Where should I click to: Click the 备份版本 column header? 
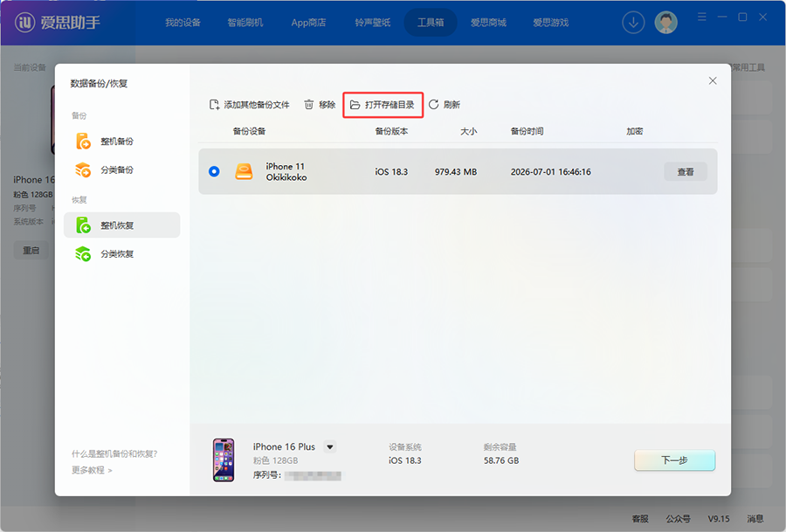coord(391,131)
